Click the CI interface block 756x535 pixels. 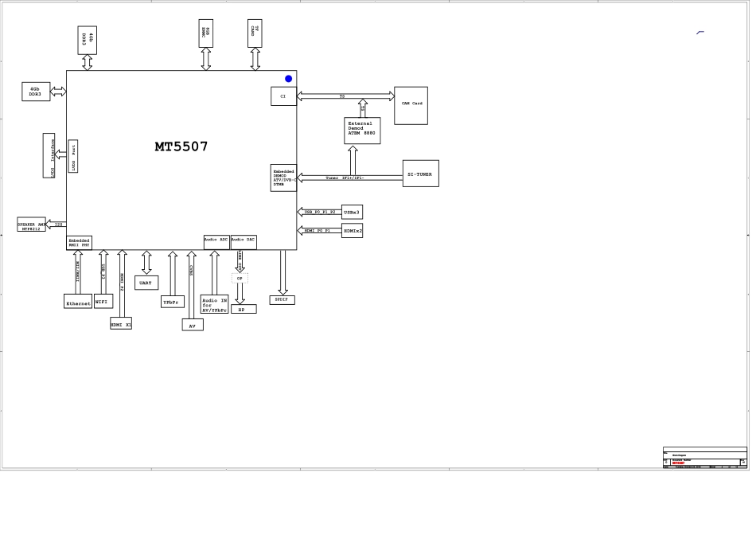click(283, 96)
